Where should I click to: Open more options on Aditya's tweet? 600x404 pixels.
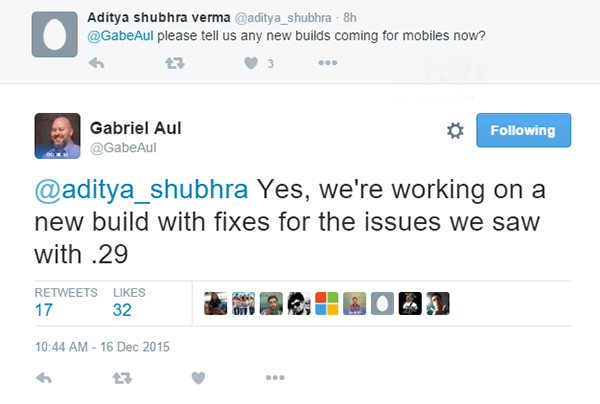point(328,63)
